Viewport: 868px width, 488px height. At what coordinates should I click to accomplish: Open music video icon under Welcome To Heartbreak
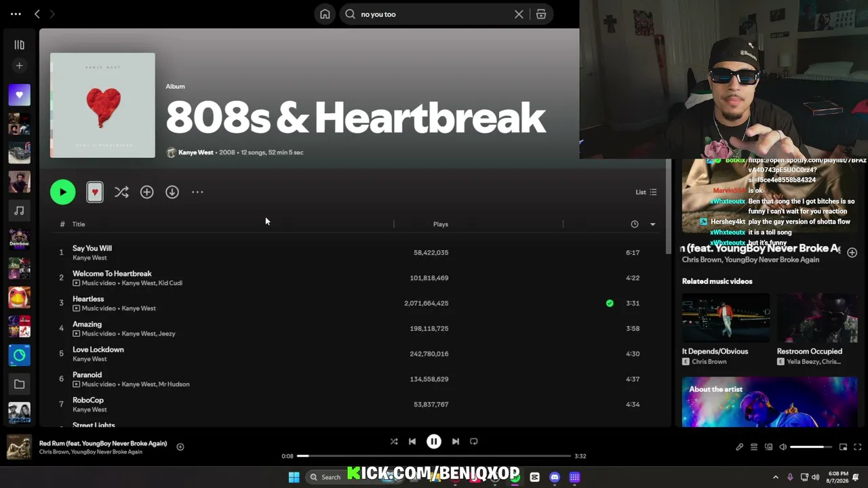(x=76, y=283)
